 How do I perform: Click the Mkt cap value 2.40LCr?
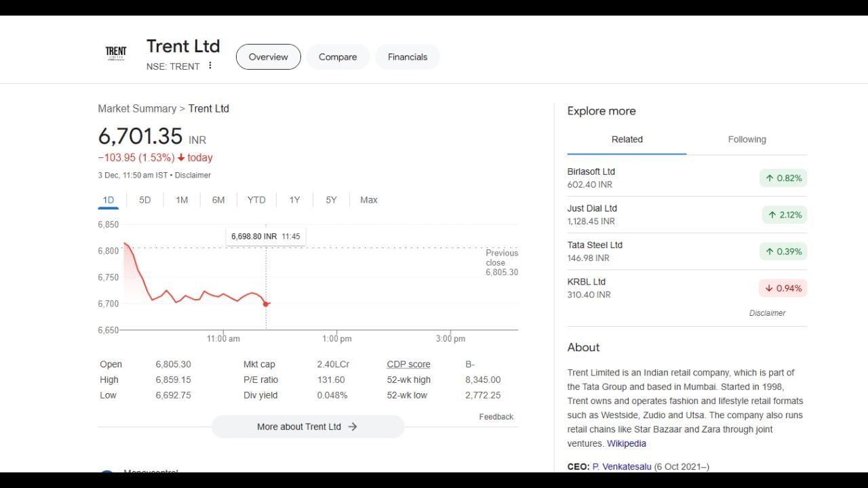pos(333,365)
